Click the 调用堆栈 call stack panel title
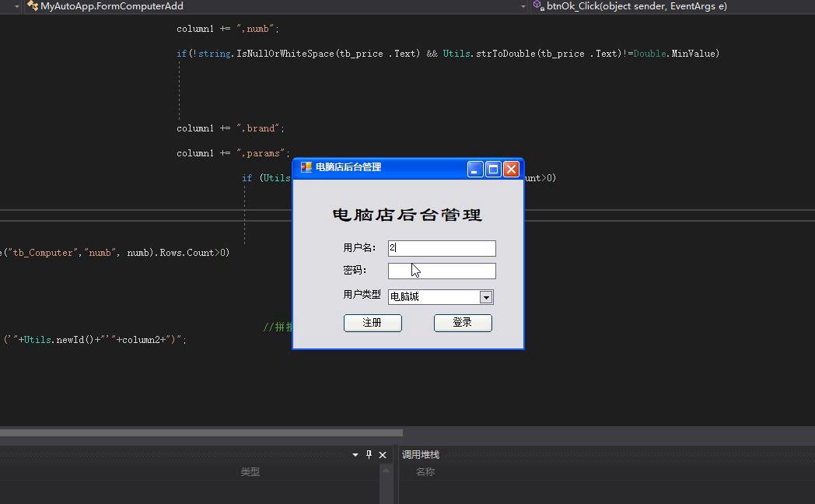This screenshot has height=504, width=815. 421,455
